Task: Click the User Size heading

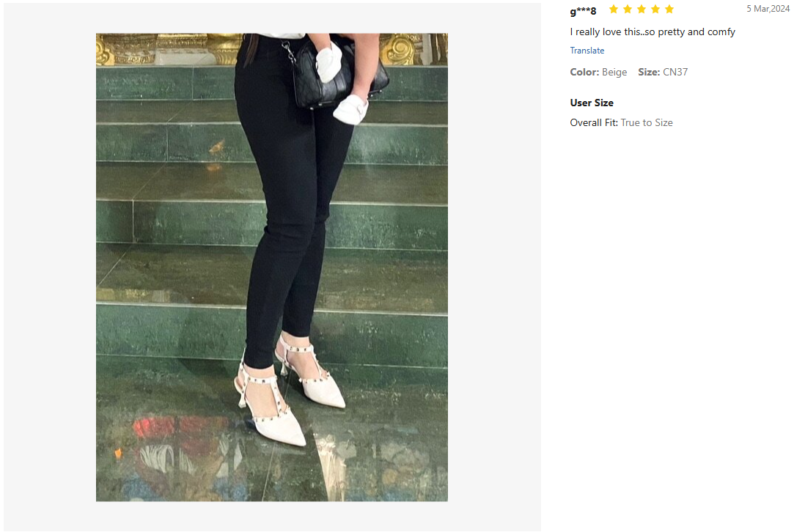Action: pyautogui.click(x=592, y=103)
